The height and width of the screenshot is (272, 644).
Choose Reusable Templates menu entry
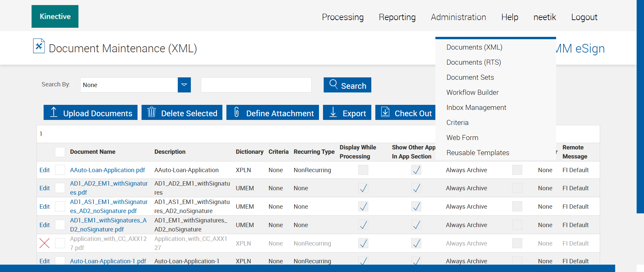pyautogui.click(x=478, y=153)
